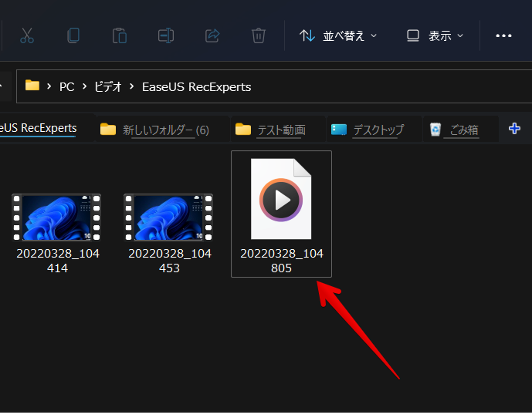Screen dimensions: 532x418
Task: Click the folder icon in address bar
Action: coord(32,85)
